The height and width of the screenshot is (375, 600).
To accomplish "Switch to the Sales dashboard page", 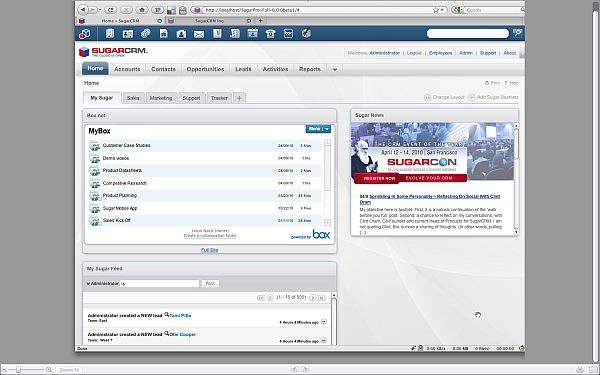I will tap(133, 98).
